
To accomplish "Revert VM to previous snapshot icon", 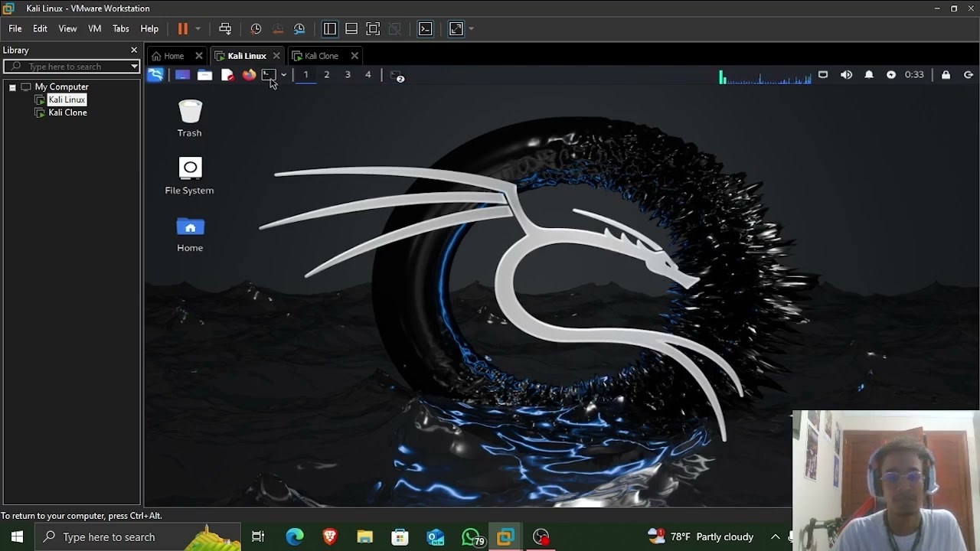I will (278, 28).
